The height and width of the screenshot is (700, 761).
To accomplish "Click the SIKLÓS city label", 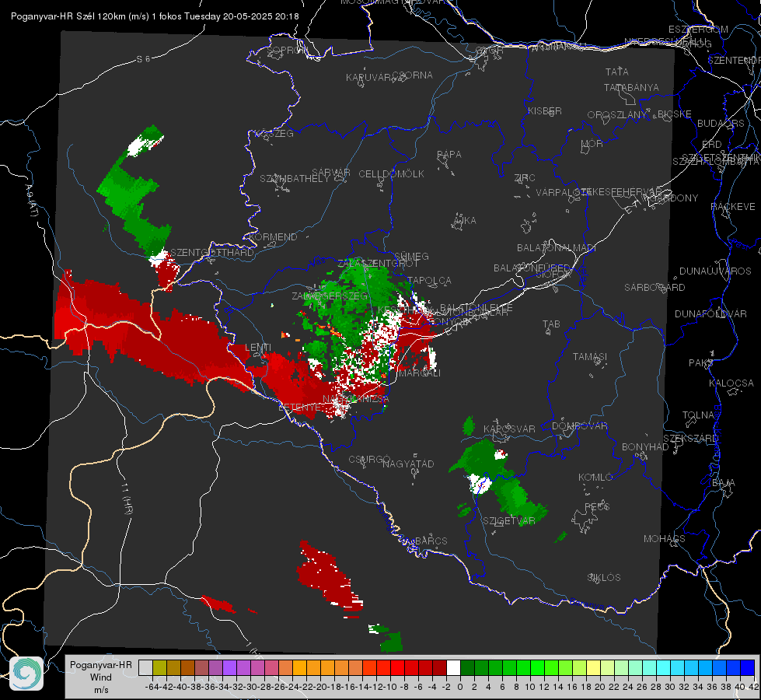I will coord(604,578).
